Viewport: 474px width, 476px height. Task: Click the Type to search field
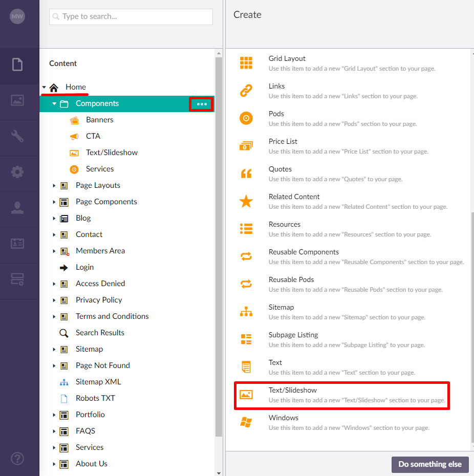click(131, 17)
